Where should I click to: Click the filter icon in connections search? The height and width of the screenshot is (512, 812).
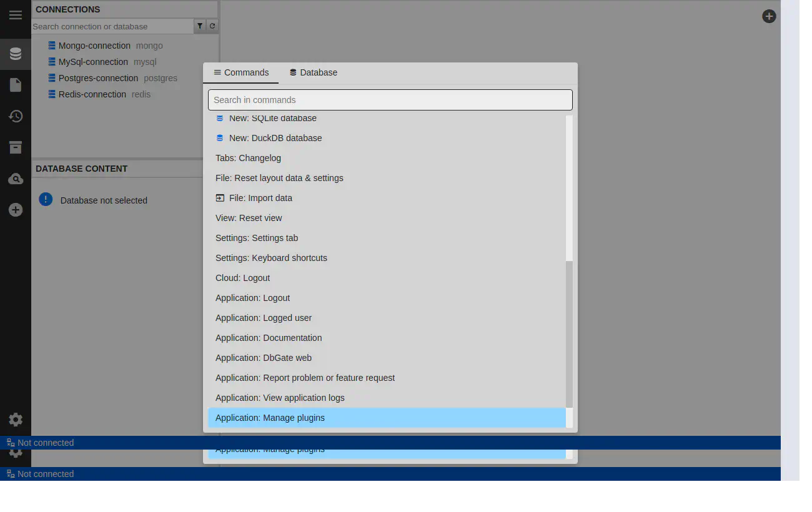point(200,26)
